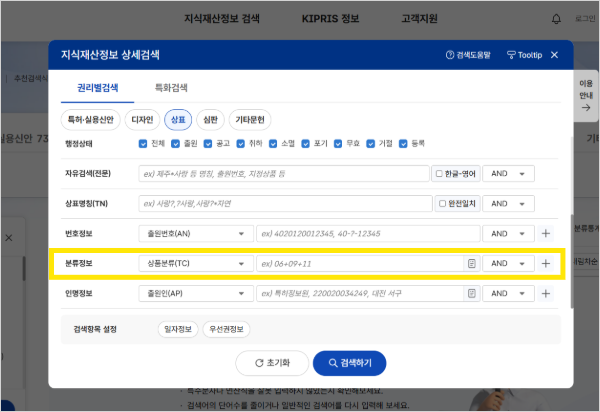The image size is (600, 412).
Task: Open the AND dropdown for 분류정보
Action: [x=508, y=264]
